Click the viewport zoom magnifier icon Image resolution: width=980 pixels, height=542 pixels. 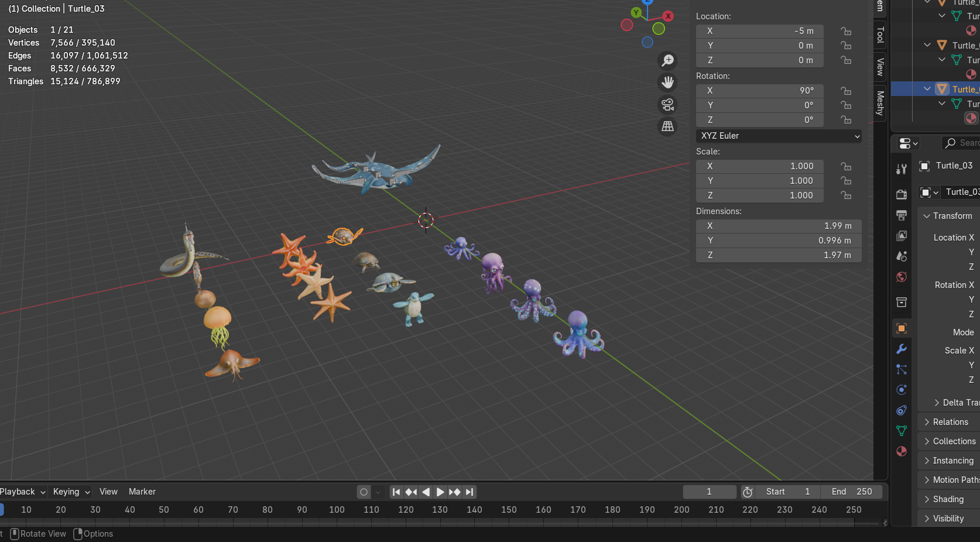point(667,60)
